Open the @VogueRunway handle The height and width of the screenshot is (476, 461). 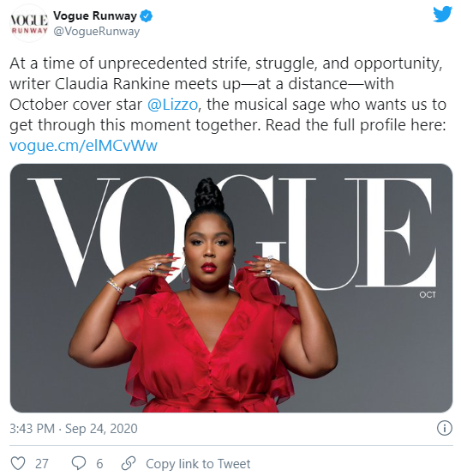[x=97, y=31]
